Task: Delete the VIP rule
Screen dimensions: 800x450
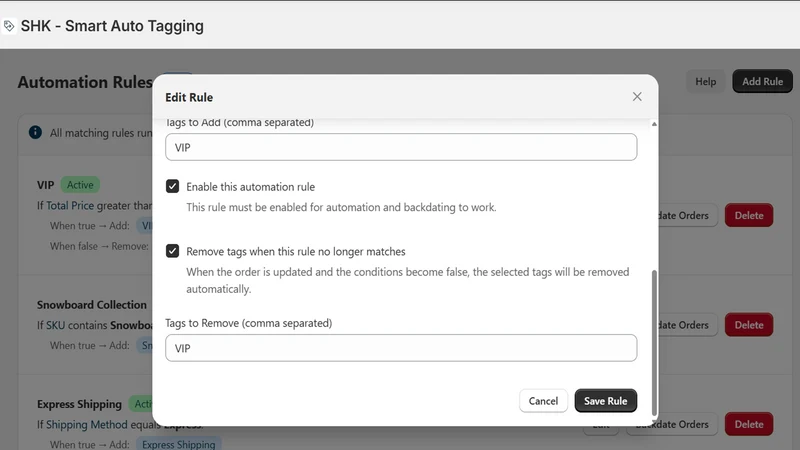Action: click(x=749, y=215)
